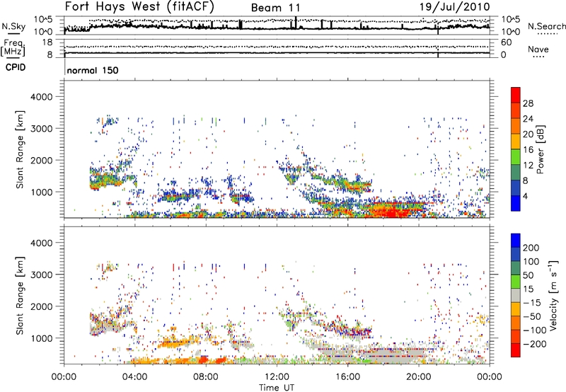This screenshot has height=392, width=566.
Task: Click the "28" label on the power color bar
Action: [528, 103]
